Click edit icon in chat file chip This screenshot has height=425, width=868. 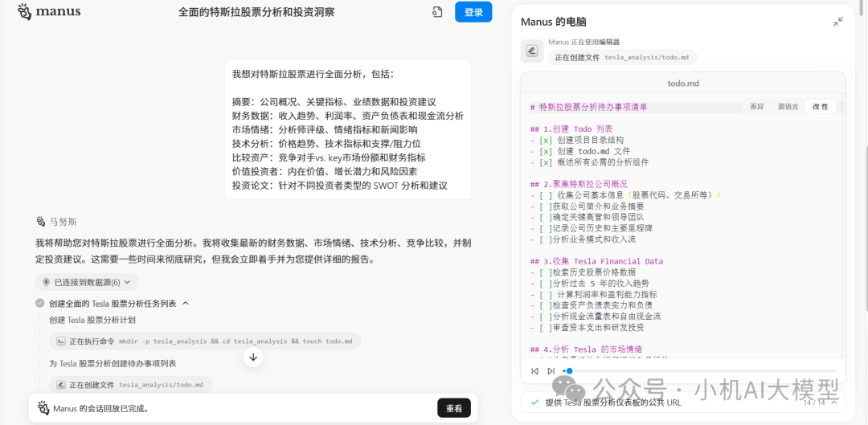point(61,385)
